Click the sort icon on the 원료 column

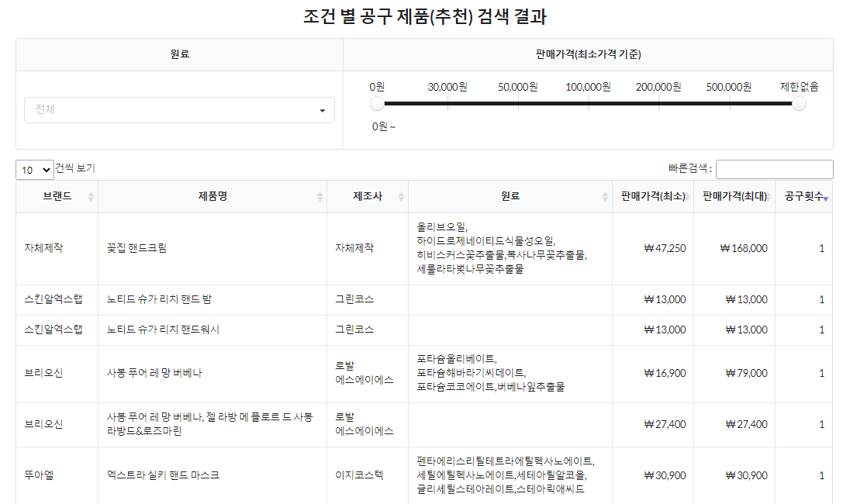(x=606, y=197)
